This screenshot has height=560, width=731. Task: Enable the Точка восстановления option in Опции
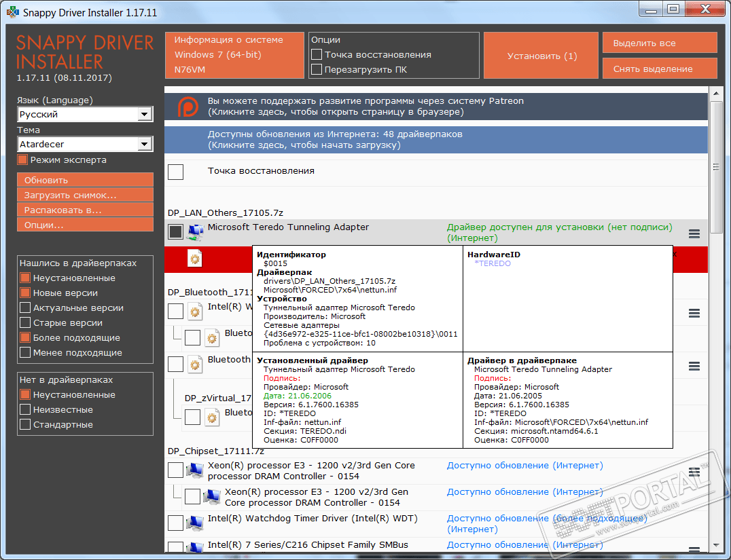317,54
